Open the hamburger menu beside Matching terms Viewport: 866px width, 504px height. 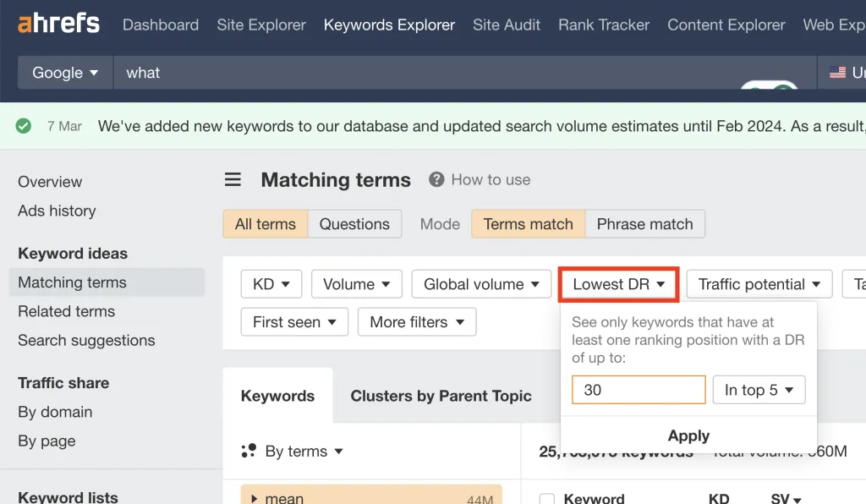coord(233,180)
